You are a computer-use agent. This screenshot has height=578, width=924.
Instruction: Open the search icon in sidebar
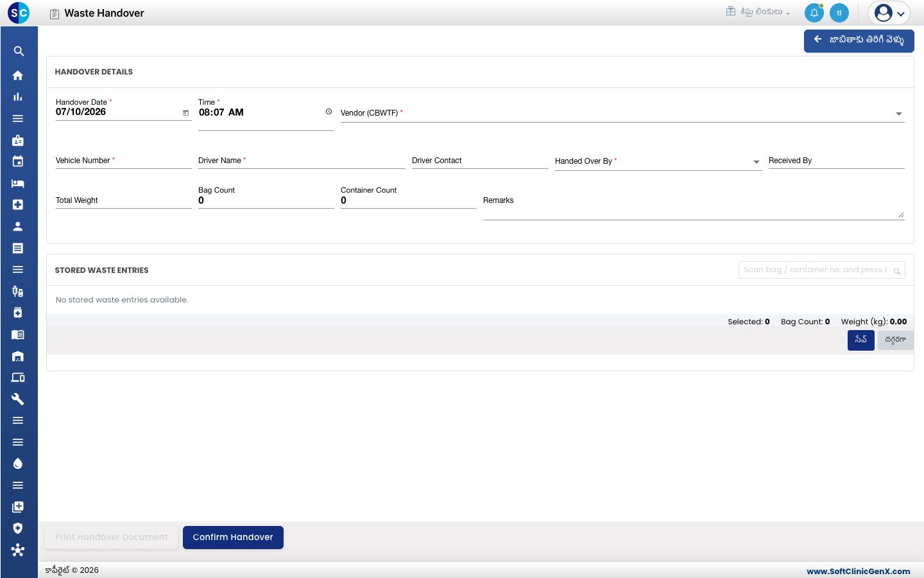point(19,51)
